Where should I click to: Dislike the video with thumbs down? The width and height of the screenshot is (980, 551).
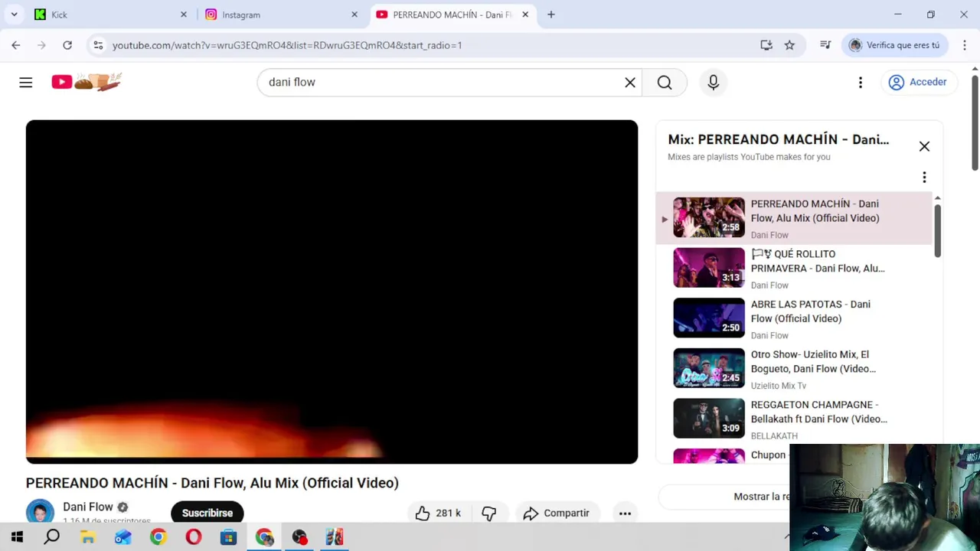[x=489, y=513]
